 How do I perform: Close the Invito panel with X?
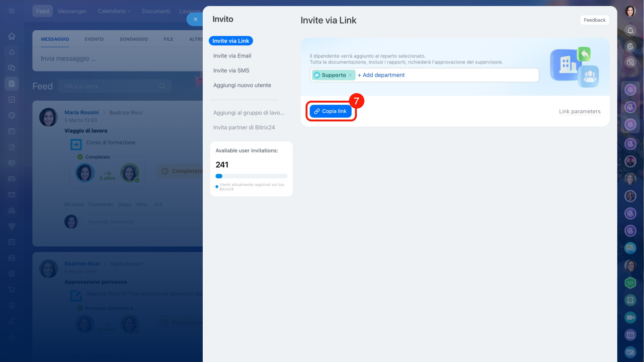click(x=195, y=19)
